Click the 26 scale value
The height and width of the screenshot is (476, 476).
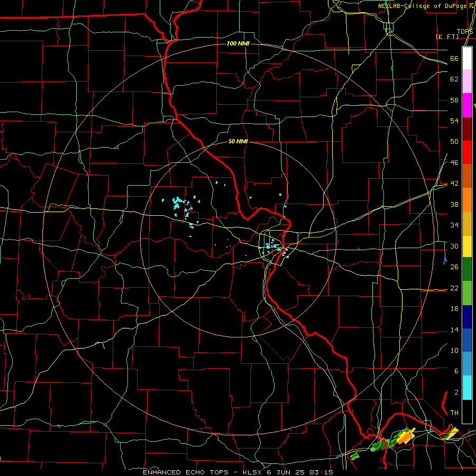coord(454,267)
